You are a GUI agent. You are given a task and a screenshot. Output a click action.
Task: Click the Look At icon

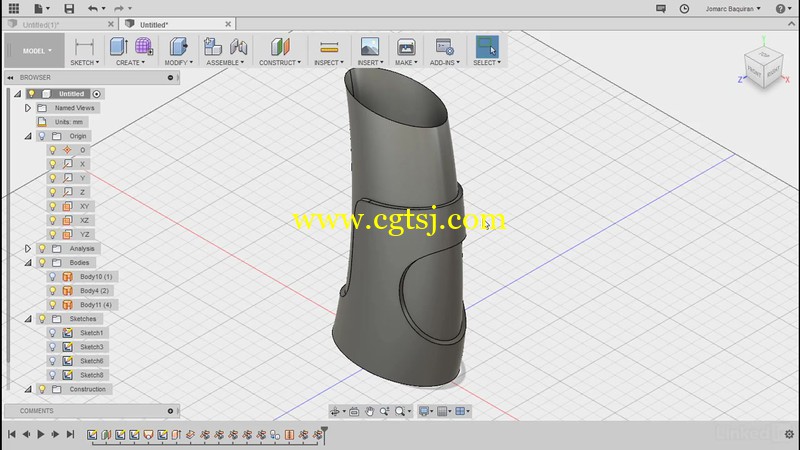(x=354, y=411)
